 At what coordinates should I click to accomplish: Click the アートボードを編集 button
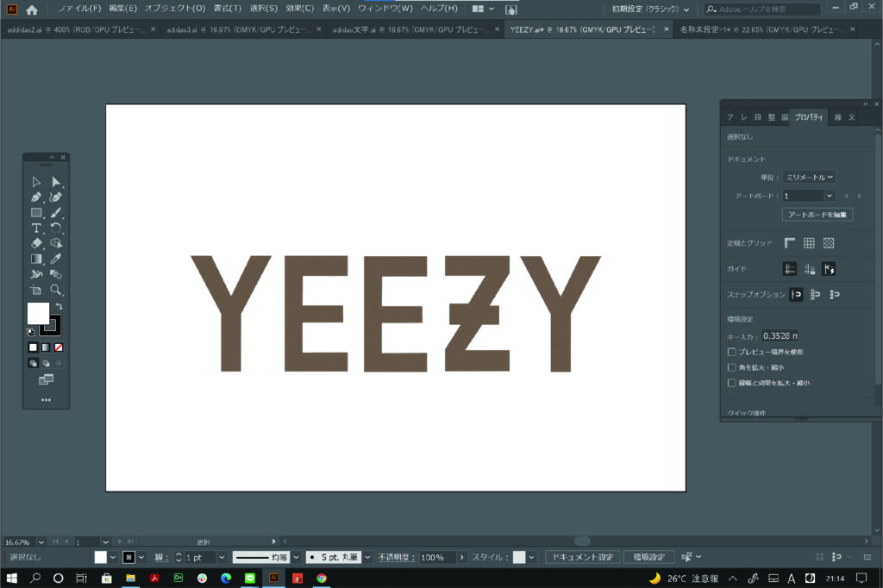817,214
